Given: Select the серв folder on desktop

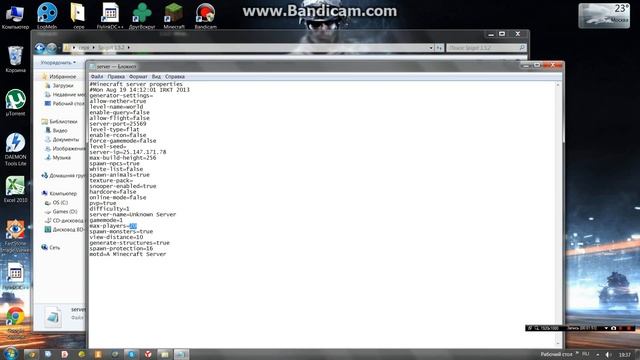Looking at the screenshot, I should tap(78, 16).
